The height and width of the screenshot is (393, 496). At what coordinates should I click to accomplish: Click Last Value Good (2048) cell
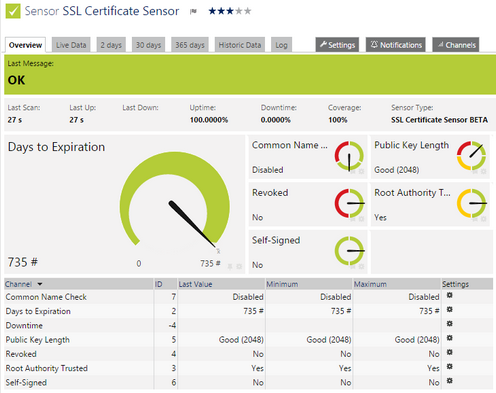coord(241,340)
